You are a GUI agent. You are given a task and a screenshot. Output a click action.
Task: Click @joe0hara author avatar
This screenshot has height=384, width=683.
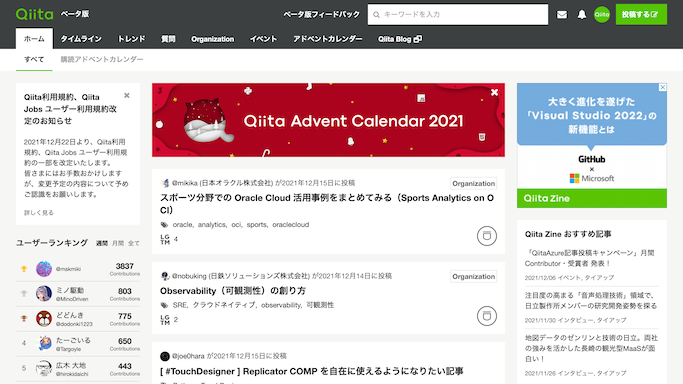pos(165,356)
